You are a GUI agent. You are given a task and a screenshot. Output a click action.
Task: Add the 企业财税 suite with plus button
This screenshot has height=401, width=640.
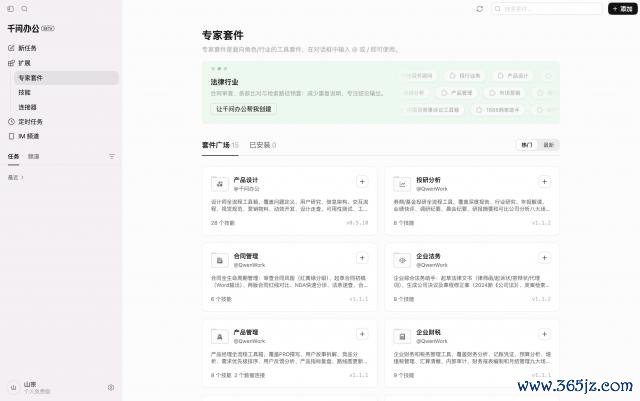544,334
